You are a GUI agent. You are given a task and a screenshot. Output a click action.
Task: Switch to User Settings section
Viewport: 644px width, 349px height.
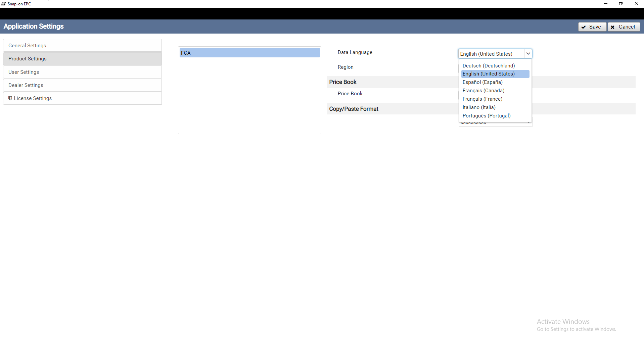pos(82,72)
